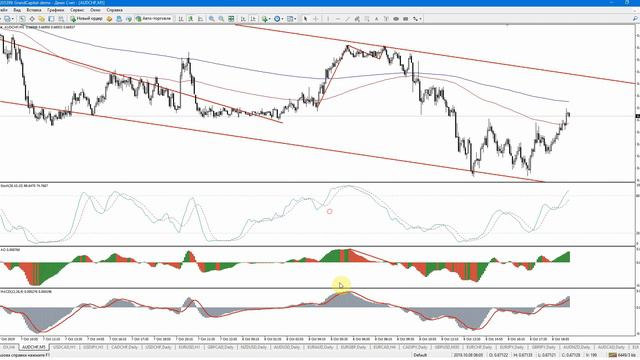Toggle chart auto scroll icon
The height and width of the screenshot is (360, 640).
click(x=243, y=19)
